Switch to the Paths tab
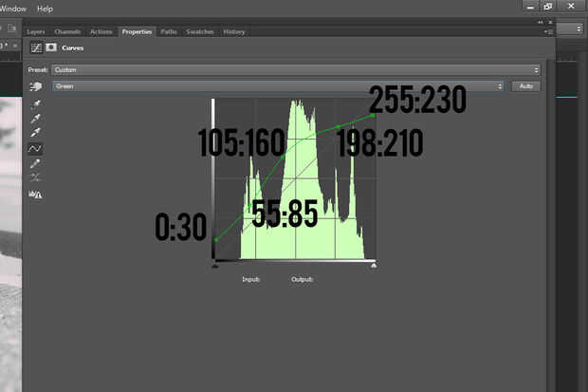Screen dimensions: 588x392 (169, 32)
